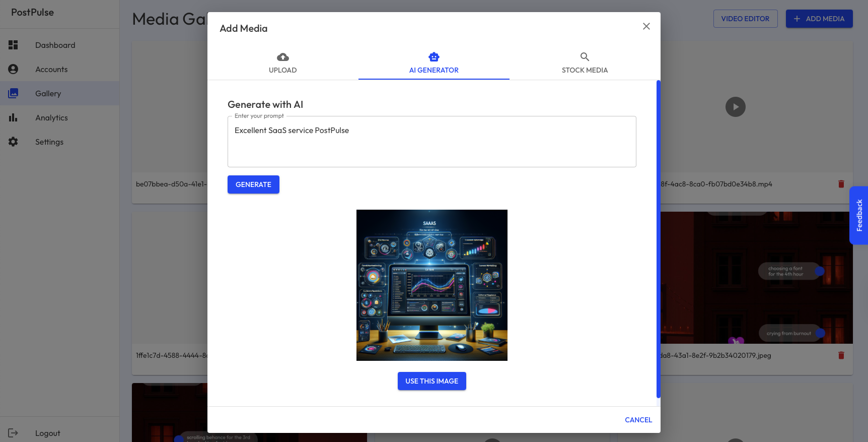Select the AI Generator tab label
Screen dimensions: 868x442
coord(434,70)
